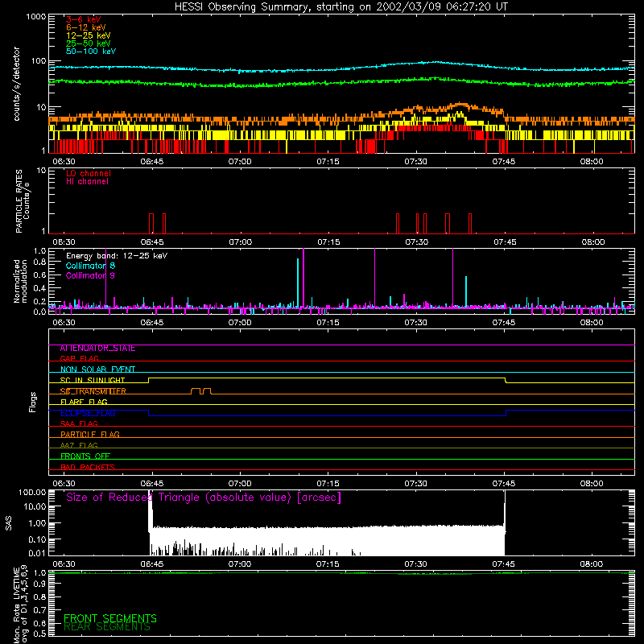The width and height of the screenshot is (644, 644).
Task: Click the counts/s/detector axis label
Action: click(x=16, y=84)
